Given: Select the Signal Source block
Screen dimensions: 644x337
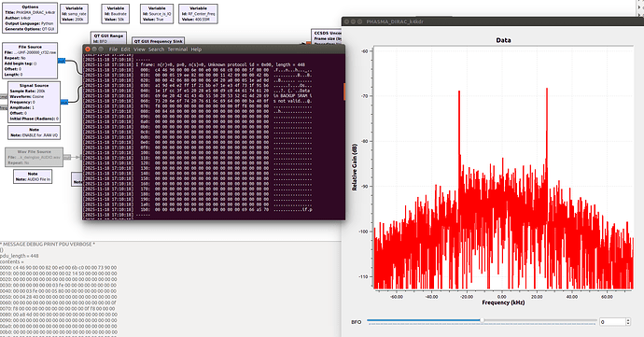Looking at the screenshot, I should [x=35, y=102].
